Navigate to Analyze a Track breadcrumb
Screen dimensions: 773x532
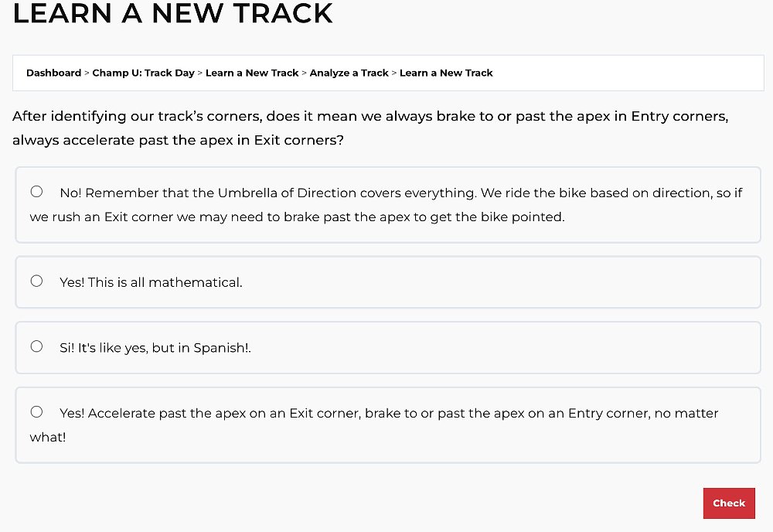pyautogui.click(x=349, y=73)
